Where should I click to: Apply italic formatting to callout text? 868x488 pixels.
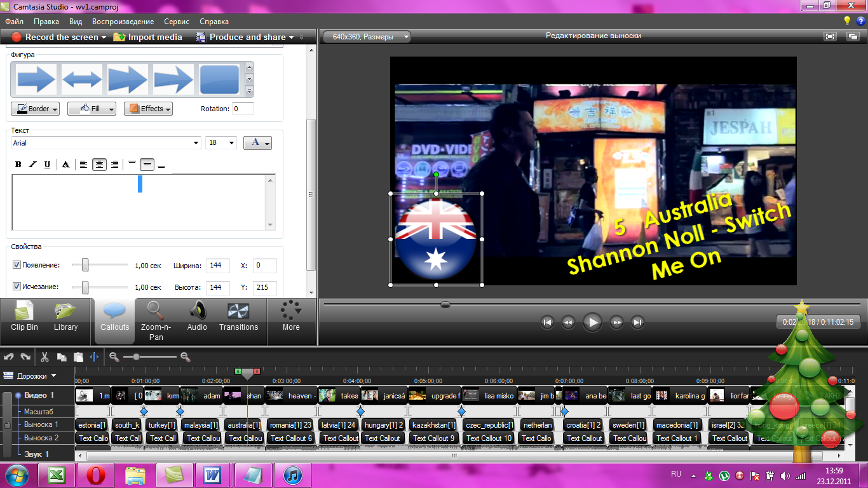pyautogui.click(x=32, y=165)
